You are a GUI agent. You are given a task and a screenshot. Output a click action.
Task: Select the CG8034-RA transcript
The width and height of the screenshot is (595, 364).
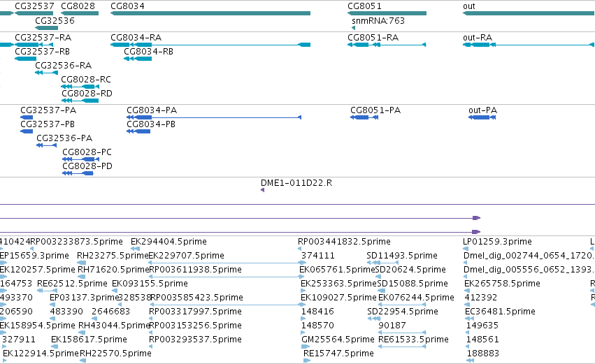[210, 45]
